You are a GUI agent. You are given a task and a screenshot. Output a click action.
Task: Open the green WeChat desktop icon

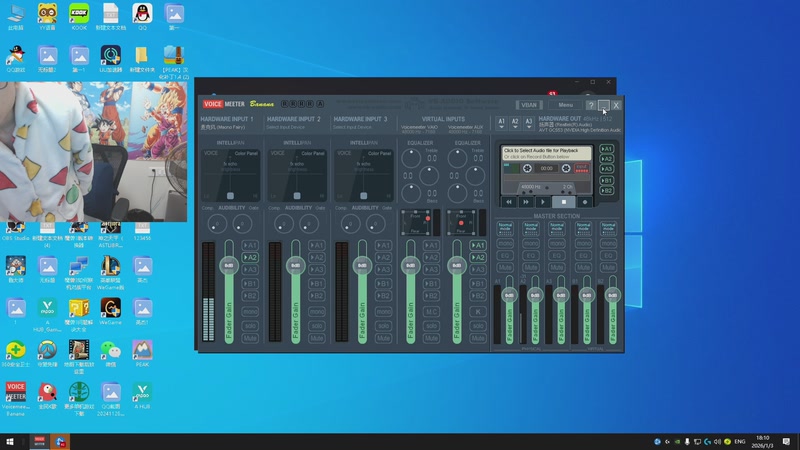111,354
